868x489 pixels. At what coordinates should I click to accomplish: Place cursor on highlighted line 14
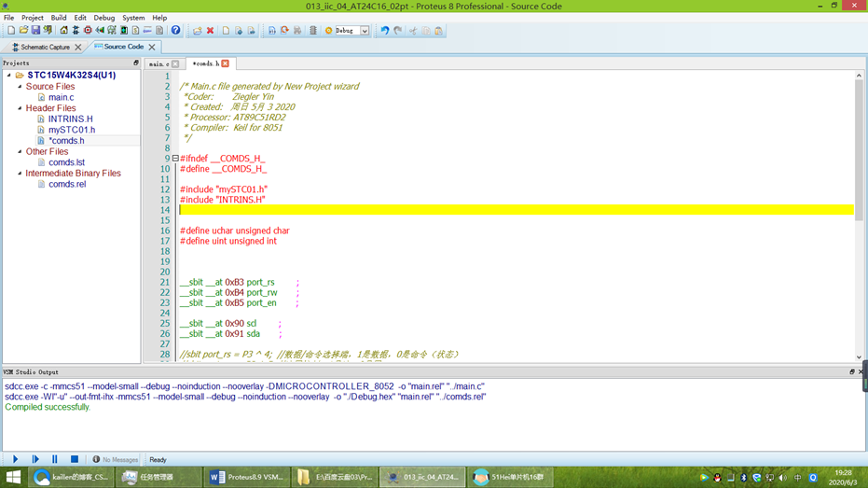click(517, 210)
